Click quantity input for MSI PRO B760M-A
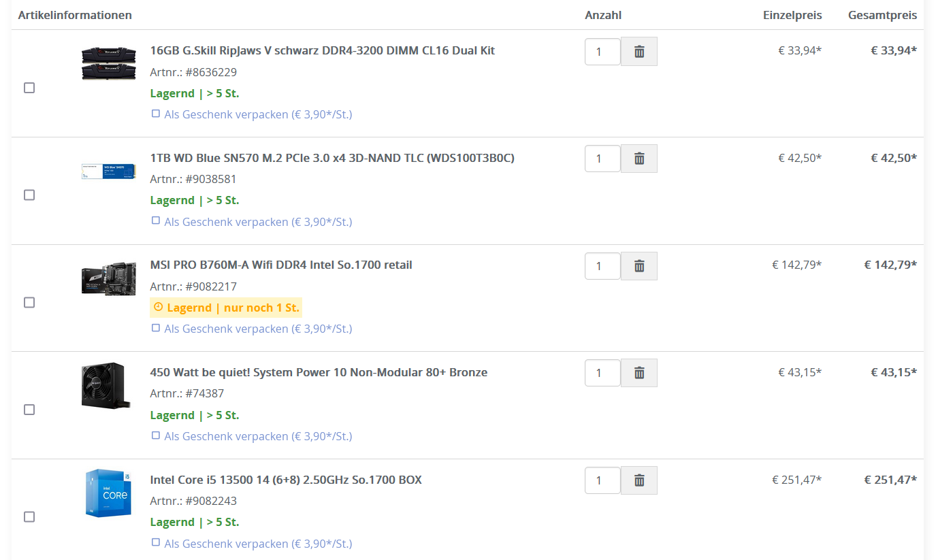This screenshot has width=938, height=560. (x=602, y=266)
